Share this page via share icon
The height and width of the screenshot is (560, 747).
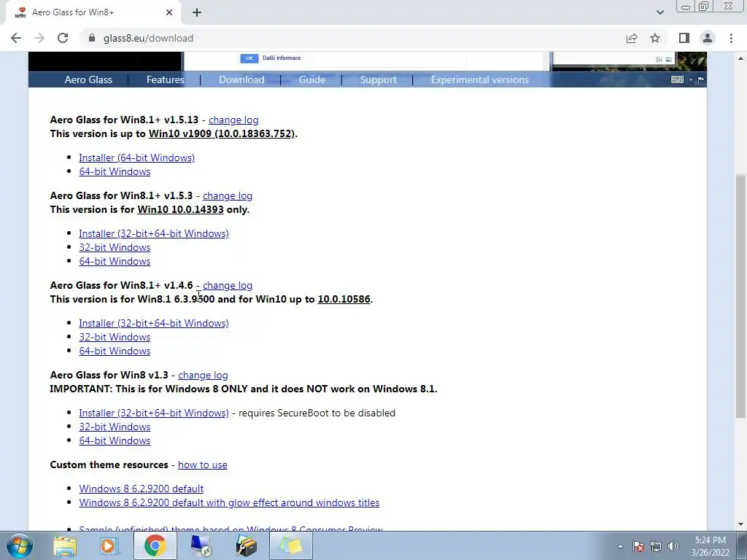[x=632, y=38]
